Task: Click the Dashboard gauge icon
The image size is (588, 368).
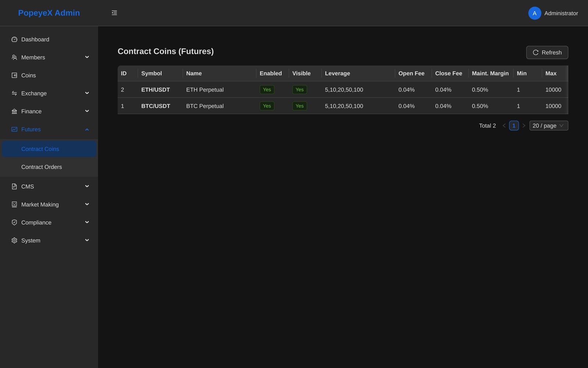Action: [14, 39]
